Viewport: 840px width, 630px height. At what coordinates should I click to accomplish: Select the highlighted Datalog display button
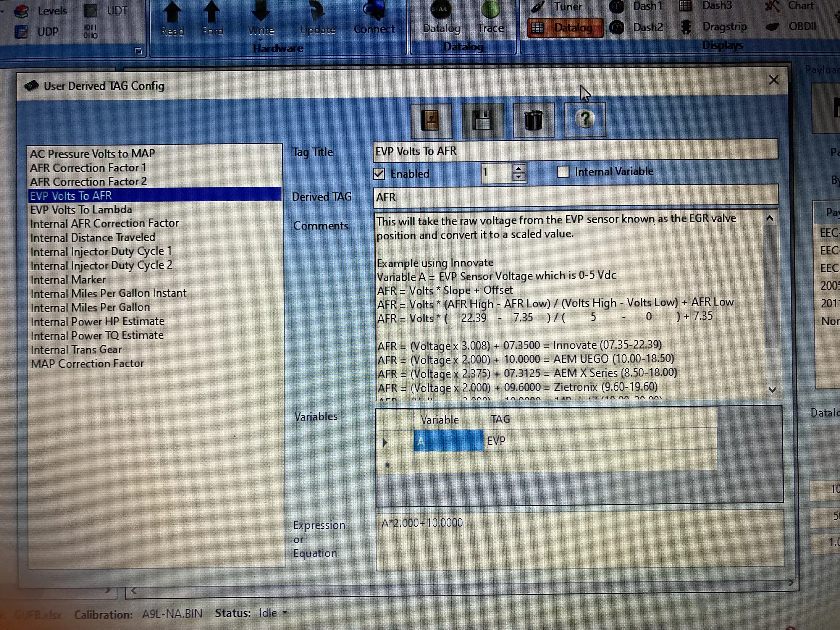565,27
